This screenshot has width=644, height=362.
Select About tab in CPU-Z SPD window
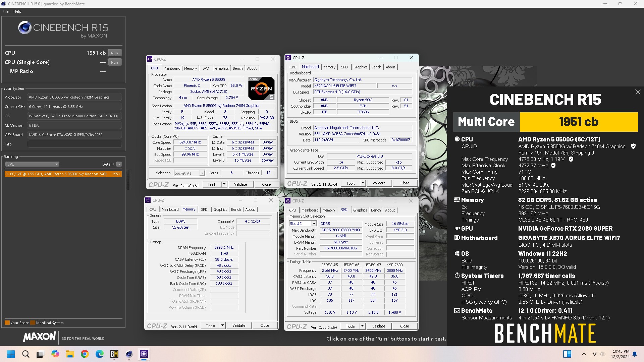[390, 210]
